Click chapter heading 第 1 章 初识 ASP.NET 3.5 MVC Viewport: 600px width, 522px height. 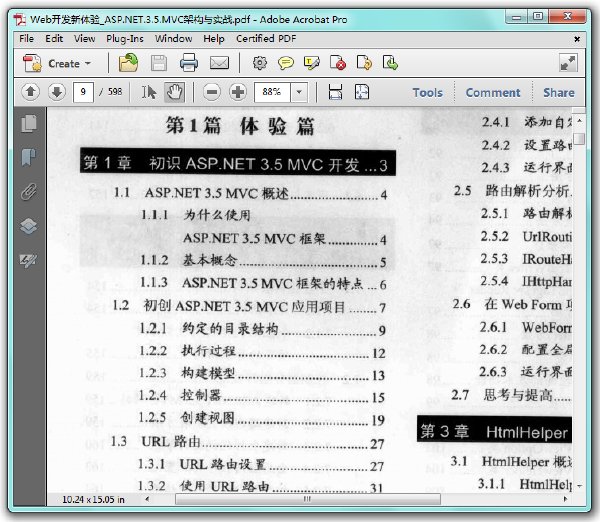[x=238, y=163]
